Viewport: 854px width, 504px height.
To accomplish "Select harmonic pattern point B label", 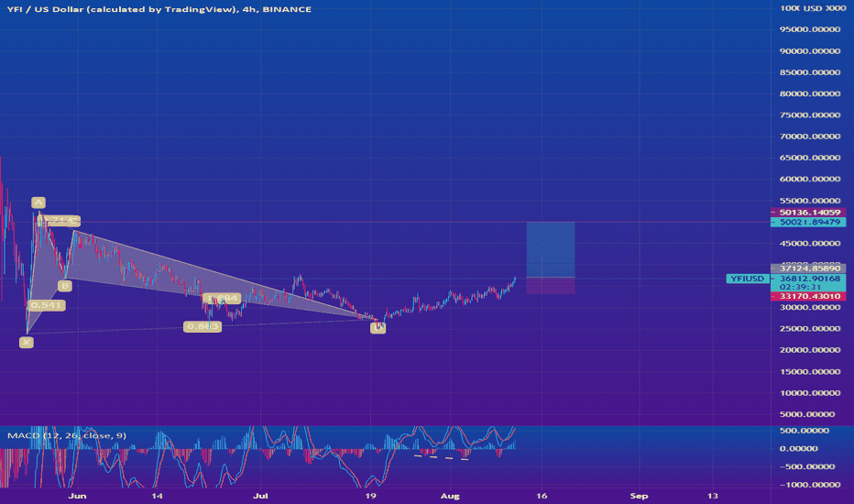I will [x=65, y=286].
